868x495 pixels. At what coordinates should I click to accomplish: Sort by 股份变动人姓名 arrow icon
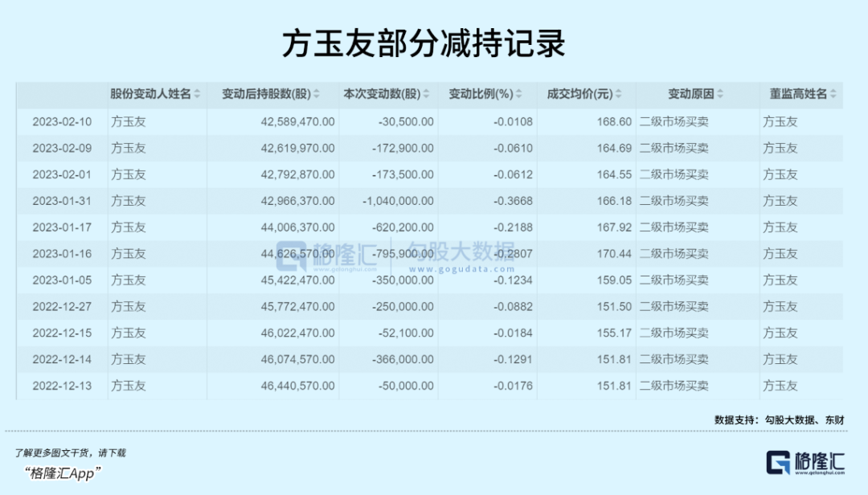click(197, 94)
